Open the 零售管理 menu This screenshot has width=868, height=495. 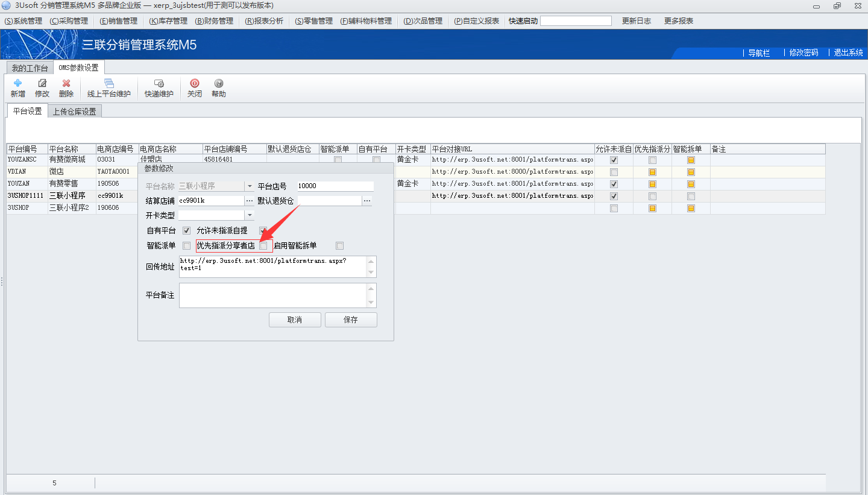click(x=314, y=20)
